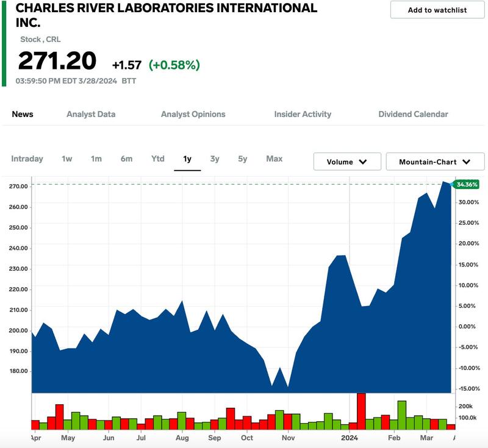Screen dimensions: 488x448
Task: Click the +0.58% percent change
Action: point(174,65)
